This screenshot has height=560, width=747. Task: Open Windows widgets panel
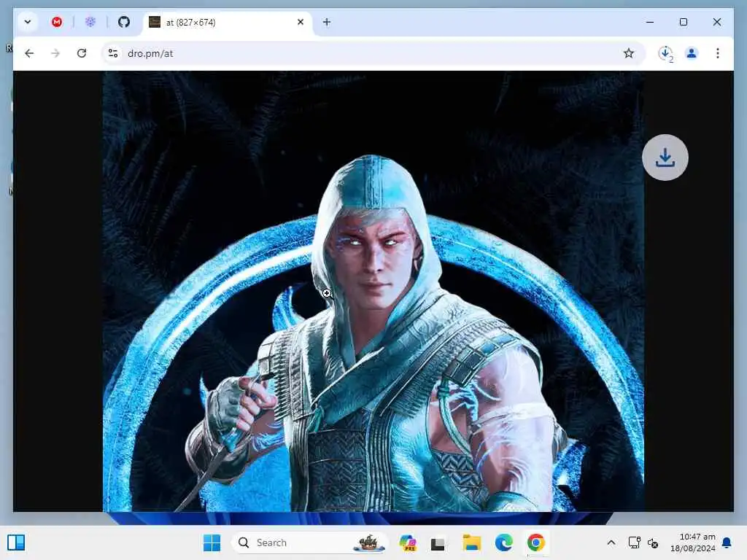click(x=16, y=542)
